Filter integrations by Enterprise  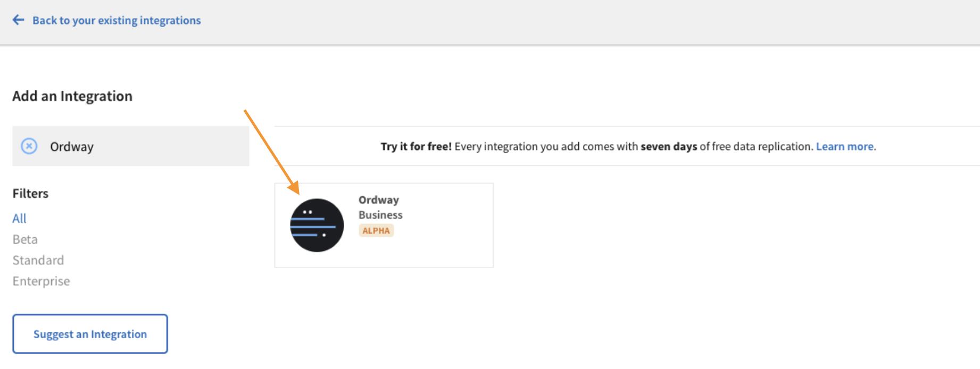tap(41, 281)
